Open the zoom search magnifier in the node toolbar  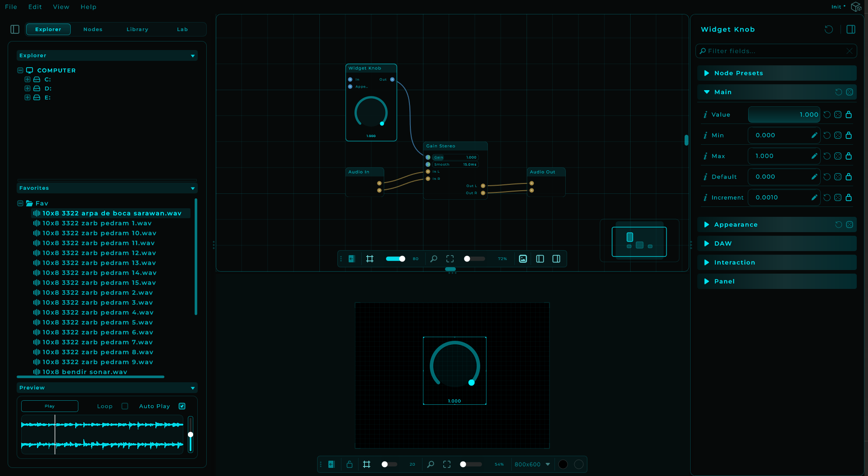[434, 259]
